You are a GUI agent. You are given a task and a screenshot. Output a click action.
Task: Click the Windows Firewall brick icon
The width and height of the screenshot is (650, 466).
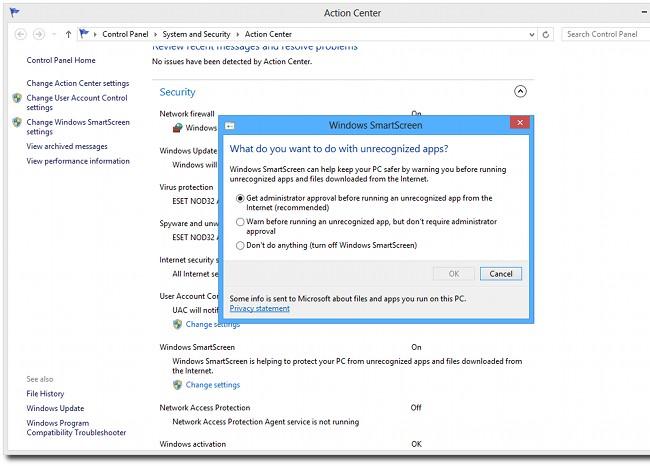point(177,128)
